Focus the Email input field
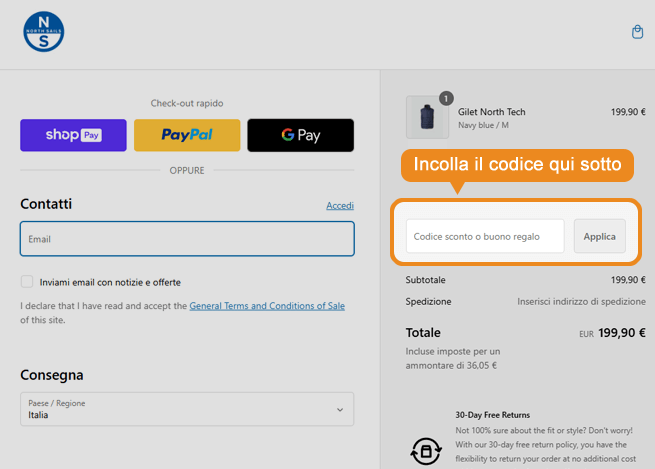Screen dimensions: 655x469 coord(187,239)
